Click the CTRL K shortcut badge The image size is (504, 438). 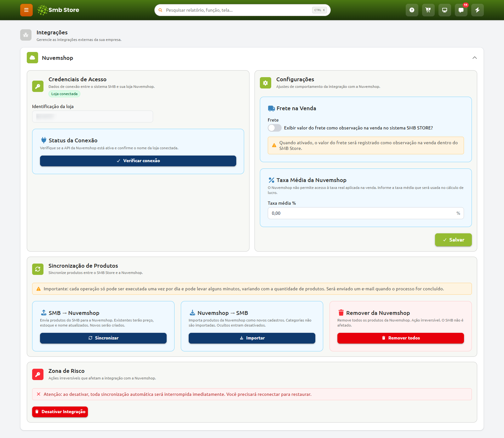[319, 10]
